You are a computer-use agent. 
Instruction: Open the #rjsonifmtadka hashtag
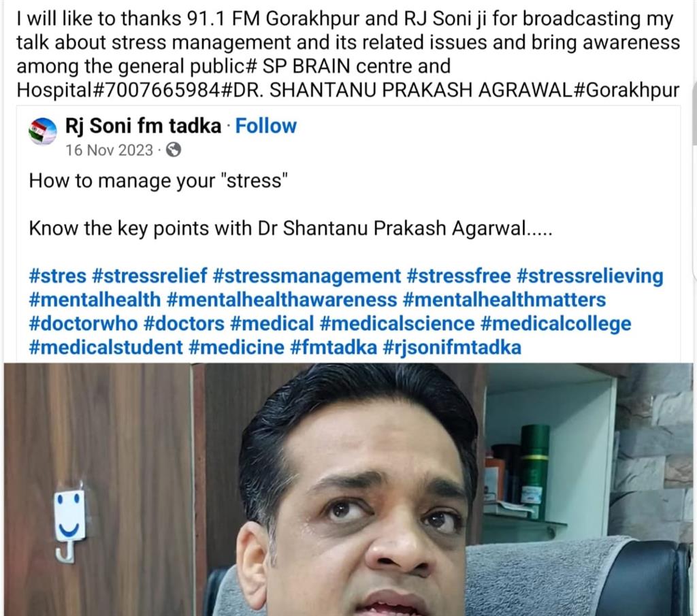click(x=452, y=347)
